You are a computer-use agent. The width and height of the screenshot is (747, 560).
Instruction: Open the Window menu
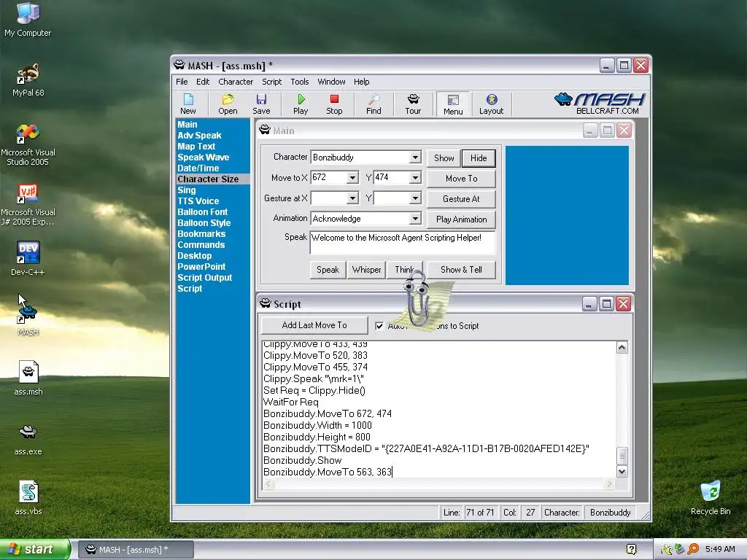[x=332, y=82]
